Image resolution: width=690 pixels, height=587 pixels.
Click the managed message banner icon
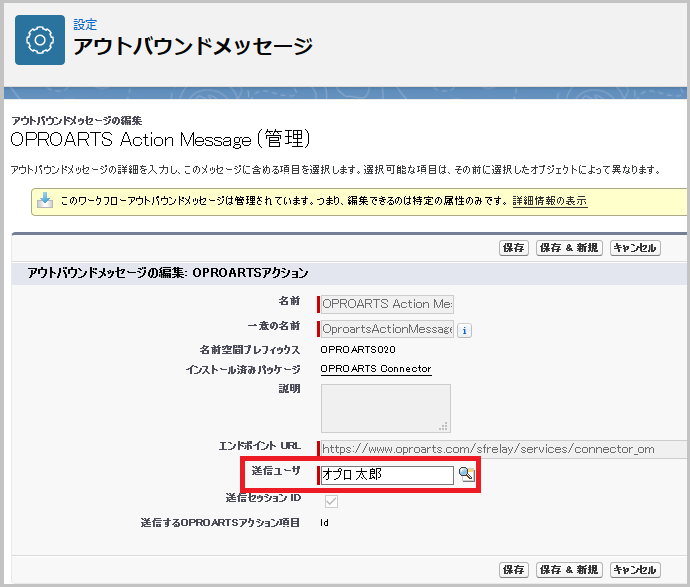click(45, 201)
